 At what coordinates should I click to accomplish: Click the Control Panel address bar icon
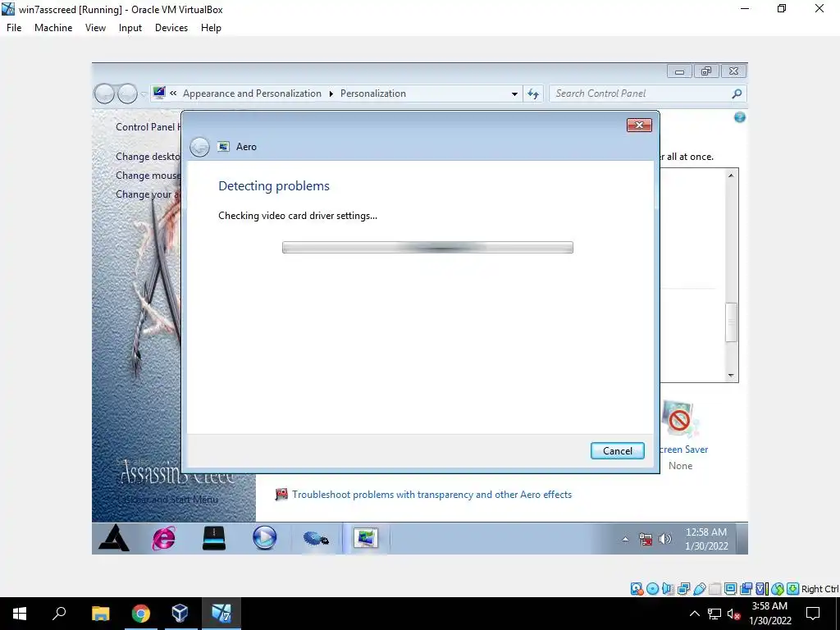pyautogui.click(x=159, y=93)
